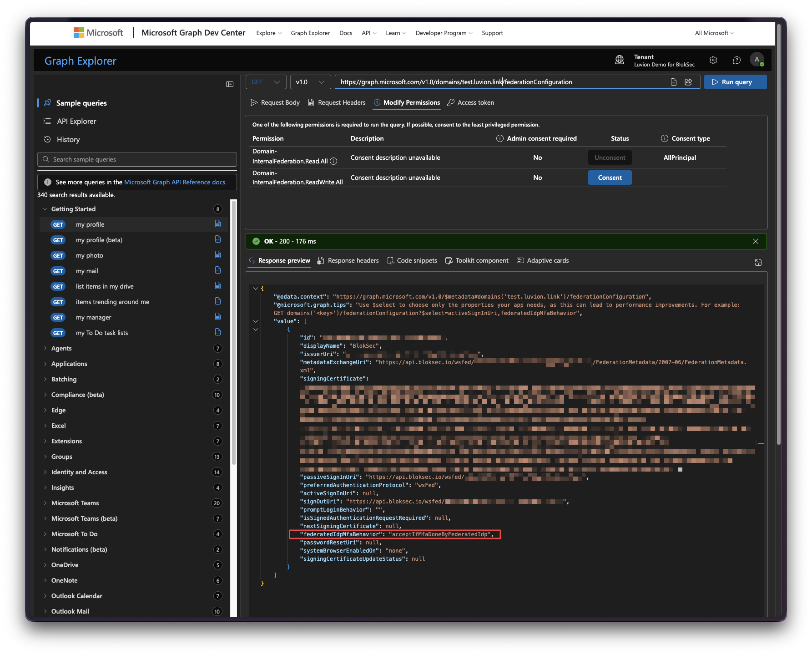Open the help question mark icon
Viewport: 812px width, 655px height.
pos(737,60)
